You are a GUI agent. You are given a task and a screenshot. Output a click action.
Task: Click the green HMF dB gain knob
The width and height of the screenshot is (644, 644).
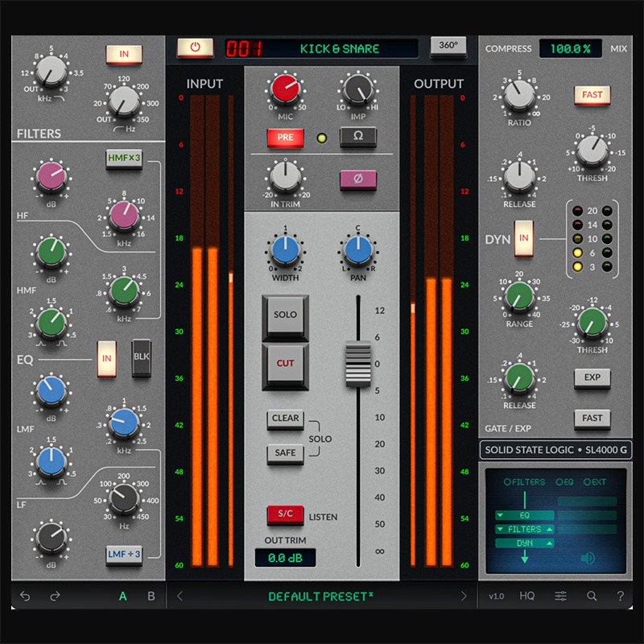51,252
